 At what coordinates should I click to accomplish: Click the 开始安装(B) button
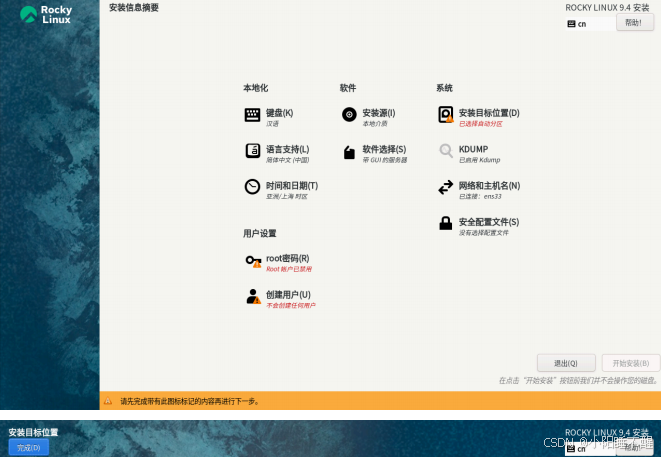point(631,363)
